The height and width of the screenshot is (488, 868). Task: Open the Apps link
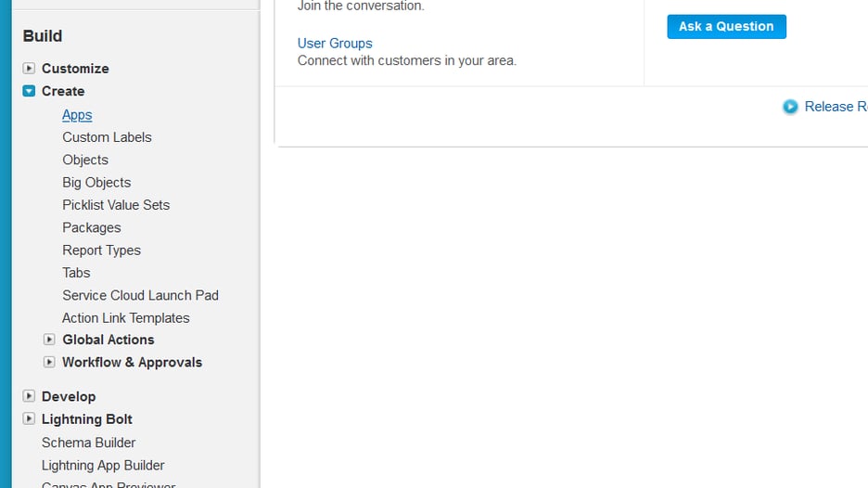click(77, 115)
